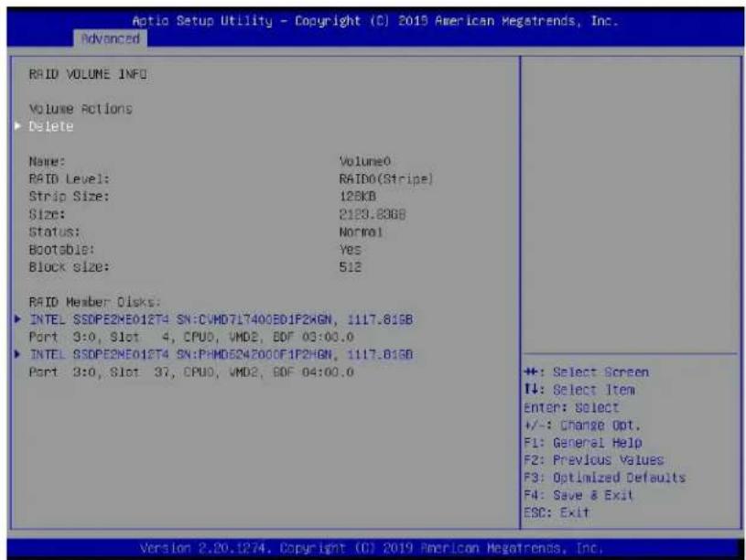Click the Volume Actions label

81,109
